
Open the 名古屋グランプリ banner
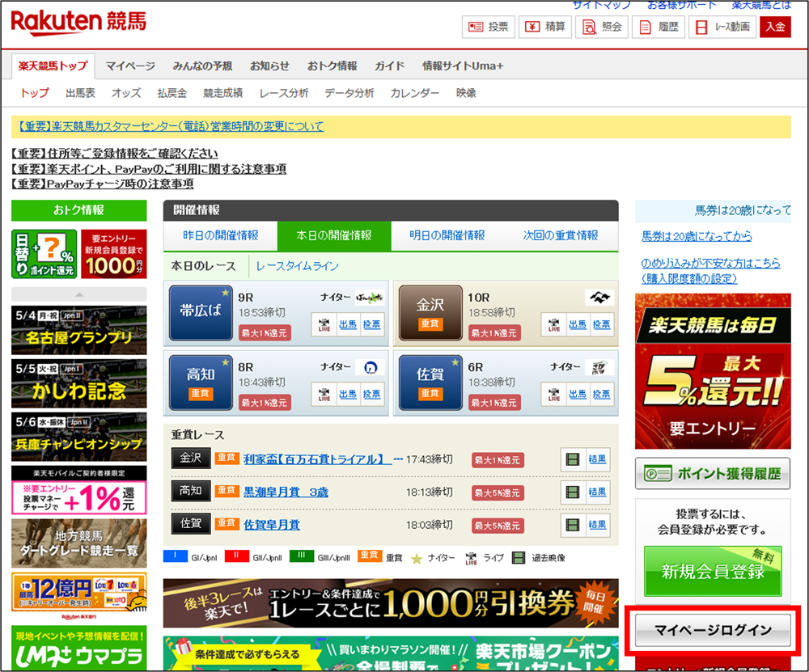(x=79, y=330)
